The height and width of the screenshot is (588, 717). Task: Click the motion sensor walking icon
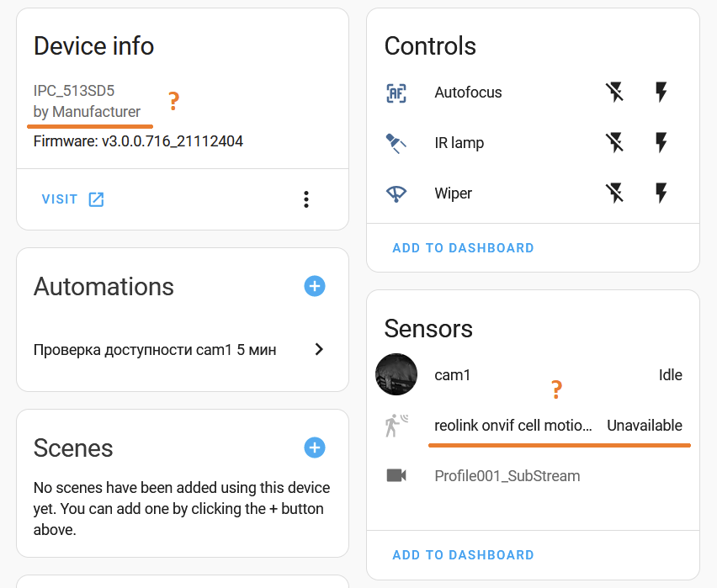click(x=396, y=426)
